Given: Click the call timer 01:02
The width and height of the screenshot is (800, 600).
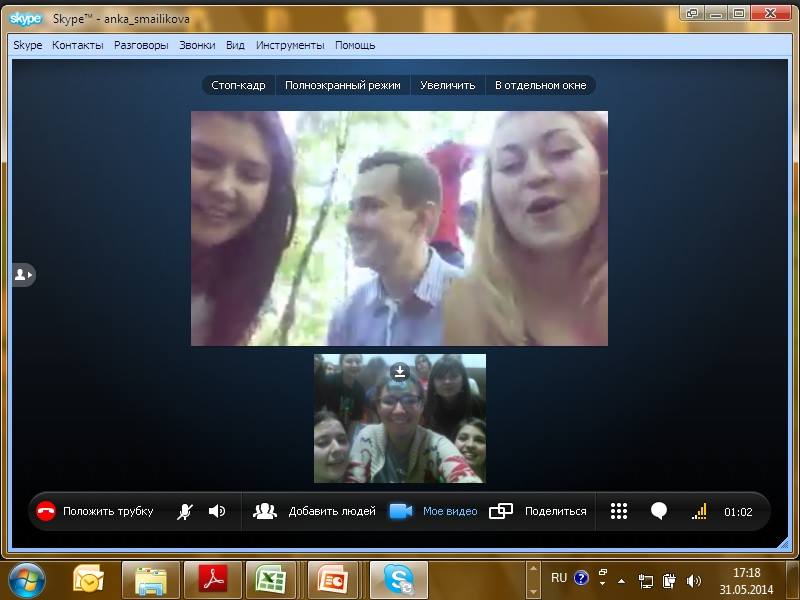Looking at the screenshot, I should click(x=738, y=512).
